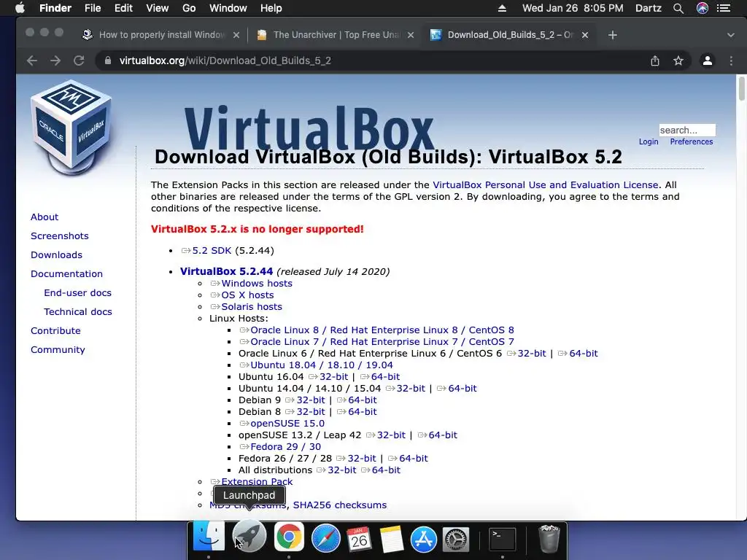This screenshot has width=747, height=560.
Task: Open the Trash in the Dock
Action: [x=549, y=539]
